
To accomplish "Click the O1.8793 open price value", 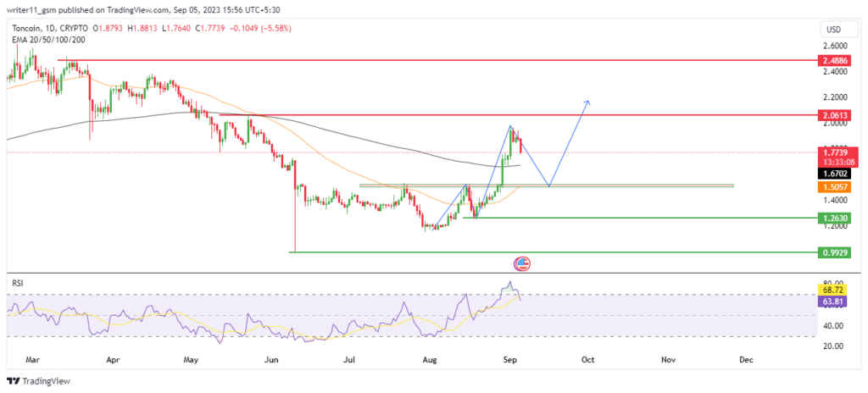I will [109, 28].
